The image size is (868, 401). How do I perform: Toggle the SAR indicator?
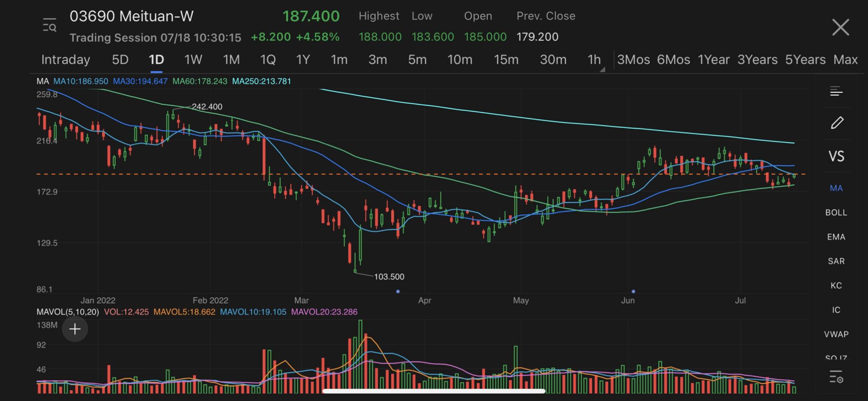(x=836, y=261)
